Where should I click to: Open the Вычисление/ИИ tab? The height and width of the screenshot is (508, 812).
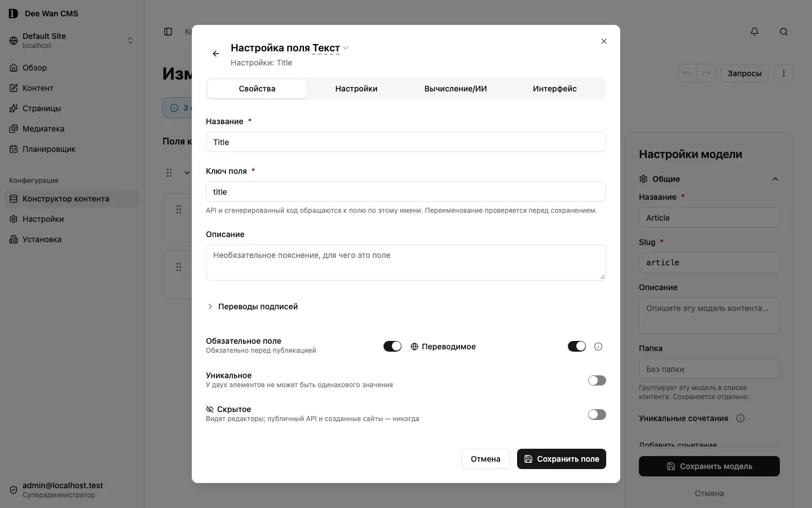[456, 89]
